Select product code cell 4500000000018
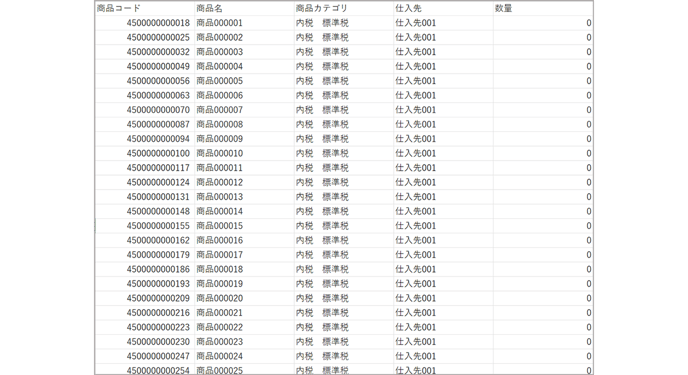Screen dimensions: 688x375 145,23
